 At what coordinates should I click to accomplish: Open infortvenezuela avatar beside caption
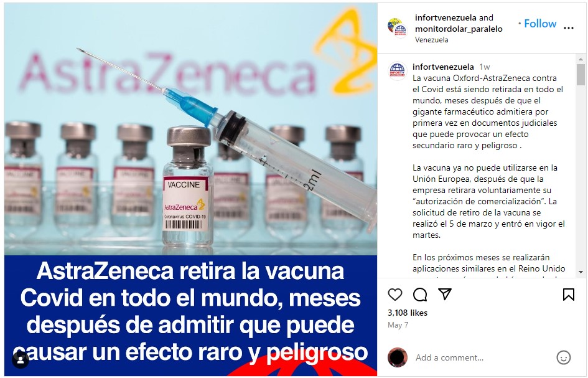tap(397, 71)
